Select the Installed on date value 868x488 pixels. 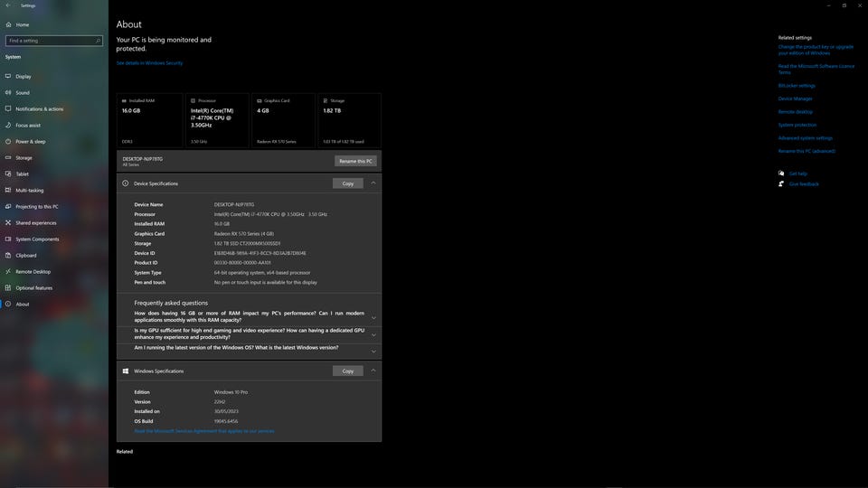[226, 412]
